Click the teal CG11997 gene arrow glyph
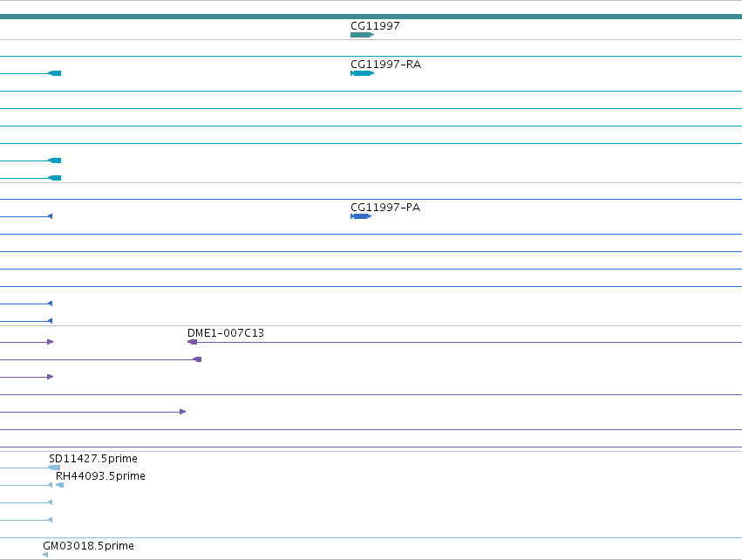Viewport: 742px width, 560px height. [x=363, y=35]
